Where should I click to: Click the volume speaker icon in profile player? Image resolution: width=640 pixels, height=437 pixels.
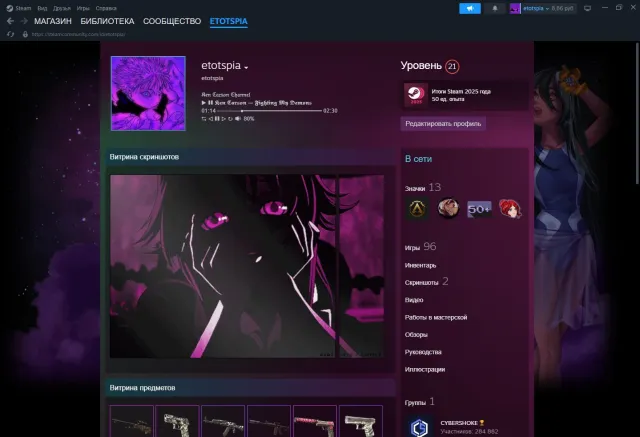pos(238,119)
